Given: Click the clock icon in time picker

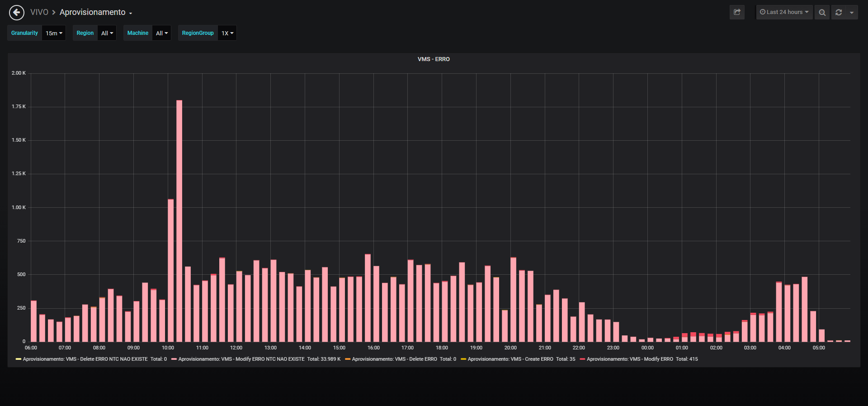Looking at the screenshot, I should tap(763, 12).
